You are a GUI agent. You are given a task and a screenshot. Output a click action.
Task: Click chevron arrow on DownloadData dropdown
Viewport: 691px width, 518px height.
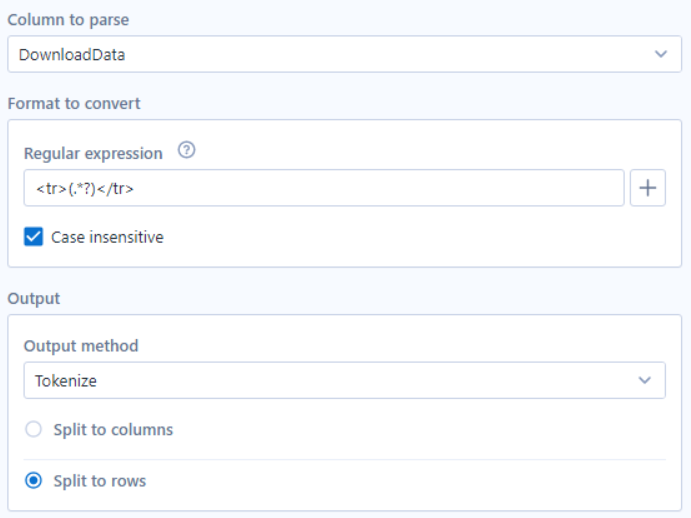[x=661, y=54]
